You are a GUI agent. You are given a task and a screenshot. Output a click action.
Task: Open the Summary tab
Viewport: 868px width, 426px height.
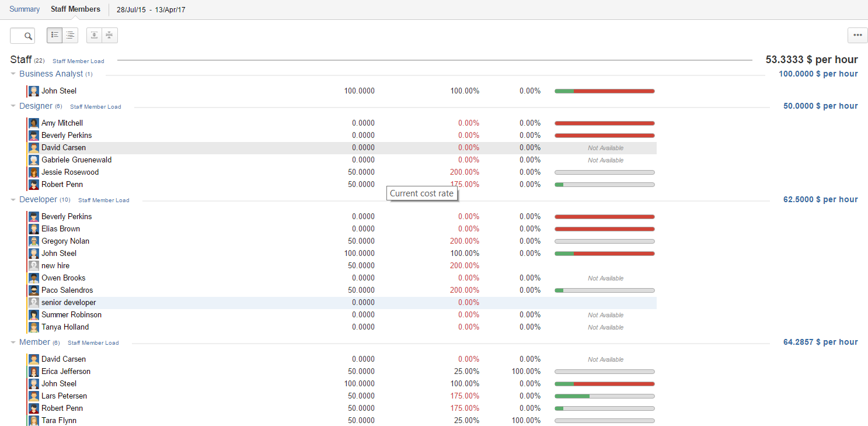tap(25, 9)
